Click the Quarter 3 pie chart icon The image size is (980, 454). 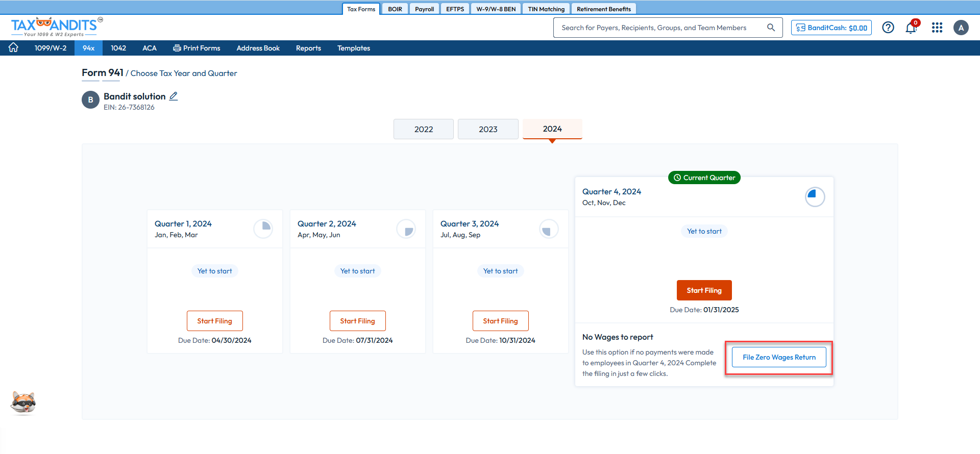coord(549,229)
